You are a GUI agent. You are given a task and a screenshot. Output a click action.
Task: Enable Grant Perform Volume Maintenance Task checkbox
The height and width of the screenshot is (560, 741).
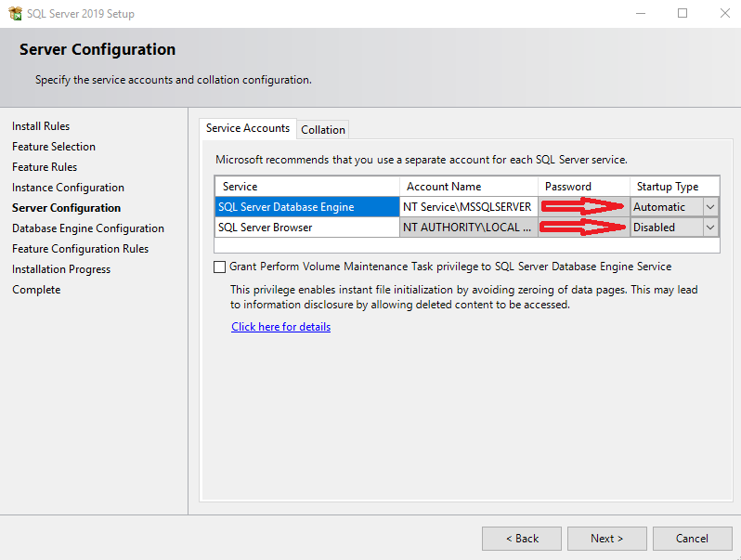[x=220, y=267]
